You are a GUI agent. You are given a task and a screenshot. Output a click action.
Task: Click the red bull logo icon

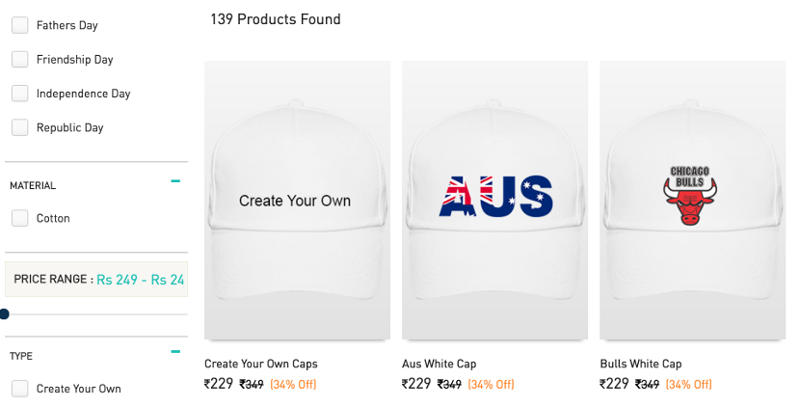690,201
